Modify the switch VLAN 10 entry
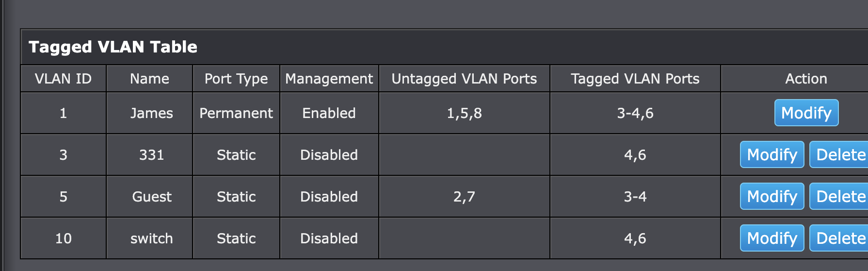 pos(772,238)
